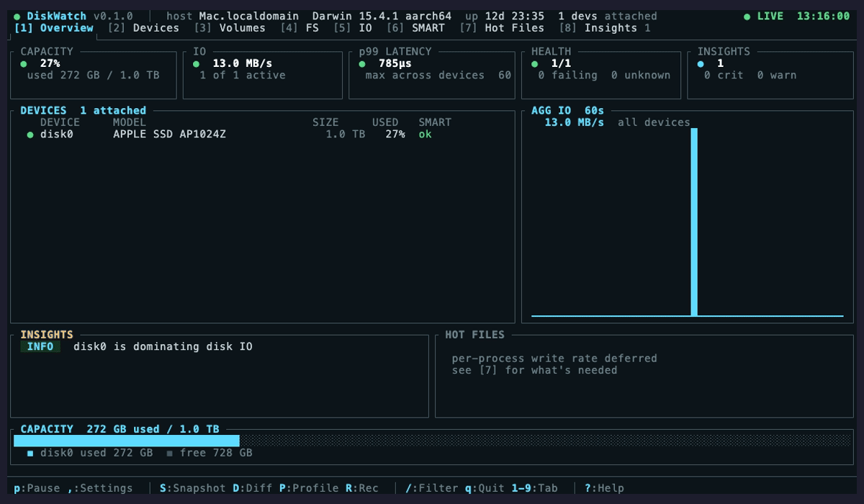Click 'per-process write rate deferred' text

[554, 359]
